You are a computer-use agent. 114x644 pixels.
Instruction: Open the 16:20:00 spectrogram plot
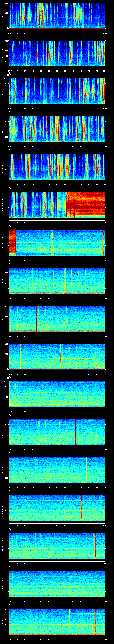pos(57,167)
